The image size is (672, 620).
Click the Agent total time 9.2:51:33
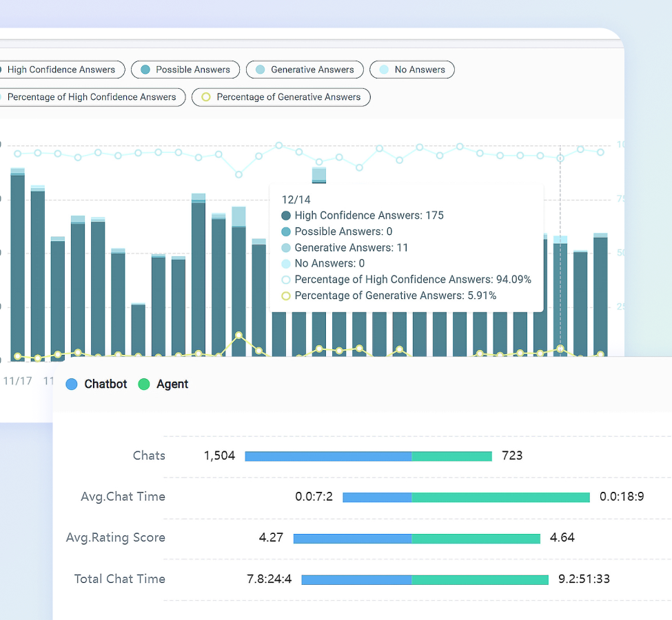[x=584, y=579]
